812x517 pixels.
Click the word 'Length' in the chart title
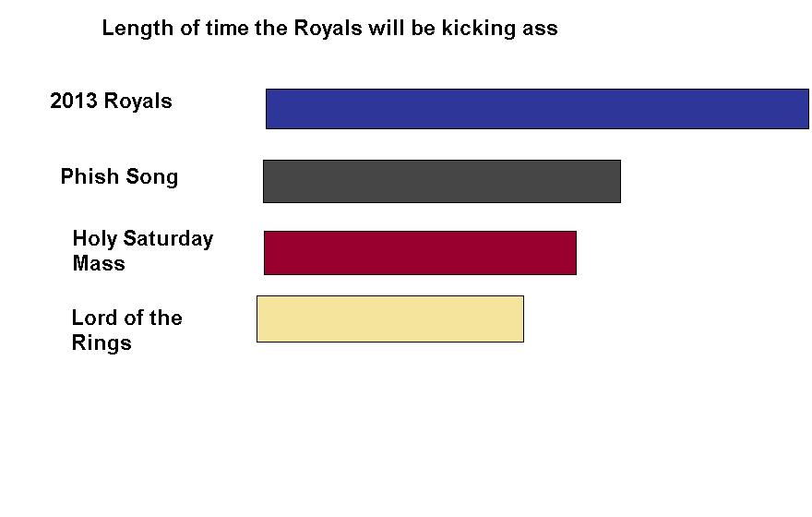point(137,28)
